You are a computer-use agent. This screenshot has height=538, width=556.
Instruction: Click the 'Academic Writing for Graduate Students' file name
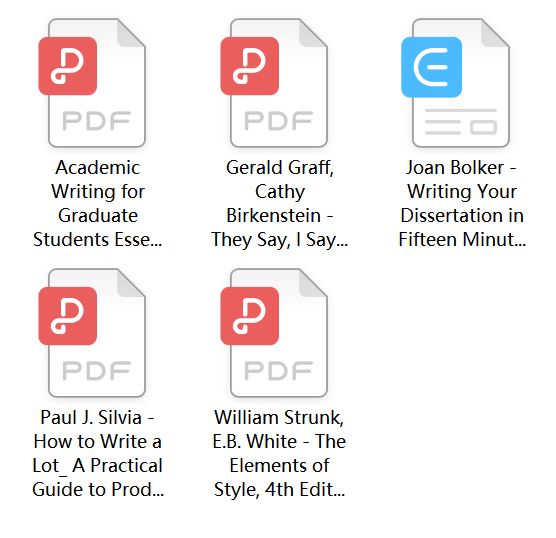click(x=98, y=203)
